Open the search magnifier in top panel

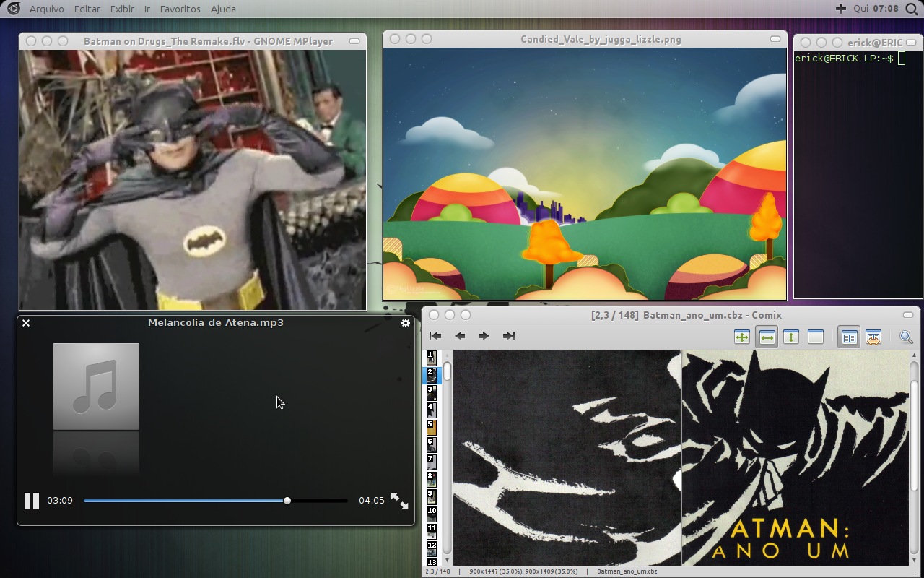click(912, 9)
